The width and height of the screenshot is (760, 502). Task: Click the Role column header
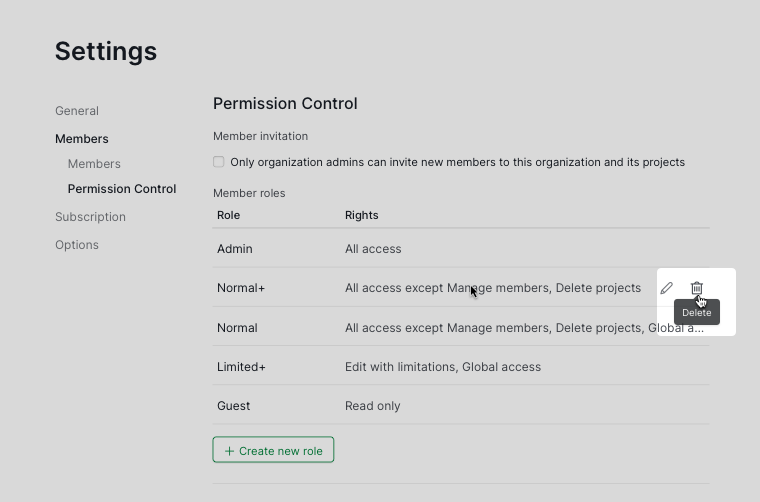point(229,215)
